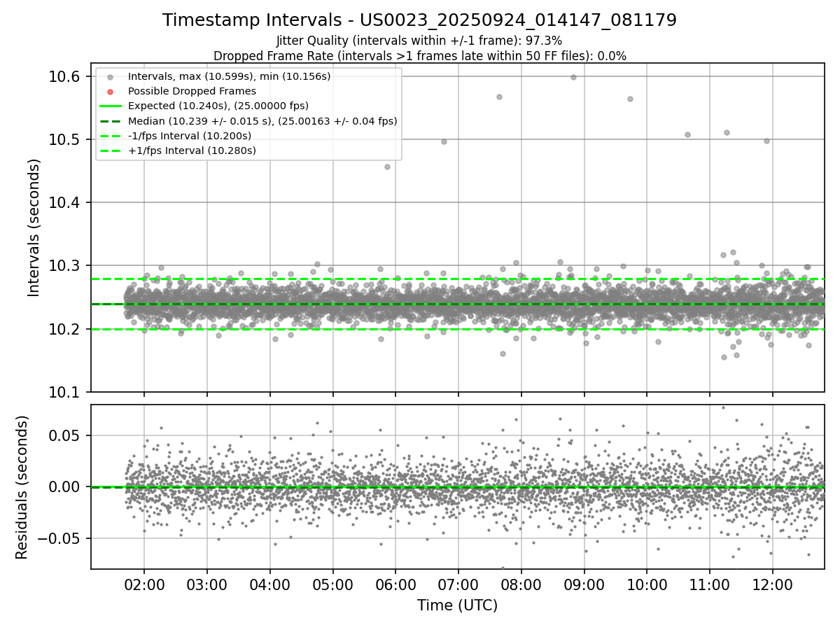The height and width of the screenshot is (630, 840).
Task: Click the 10.1 y-axis tick label
Action: point(65,392)
